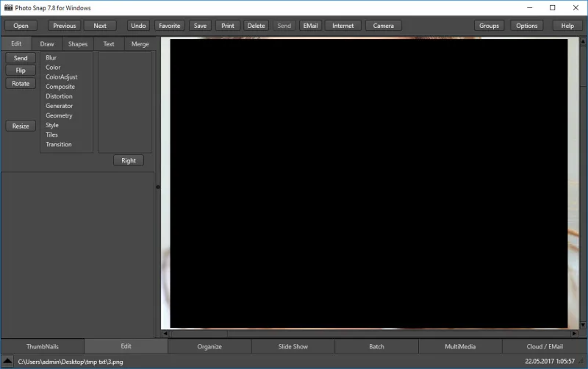Undo the last edit

[x=138, y=26]
